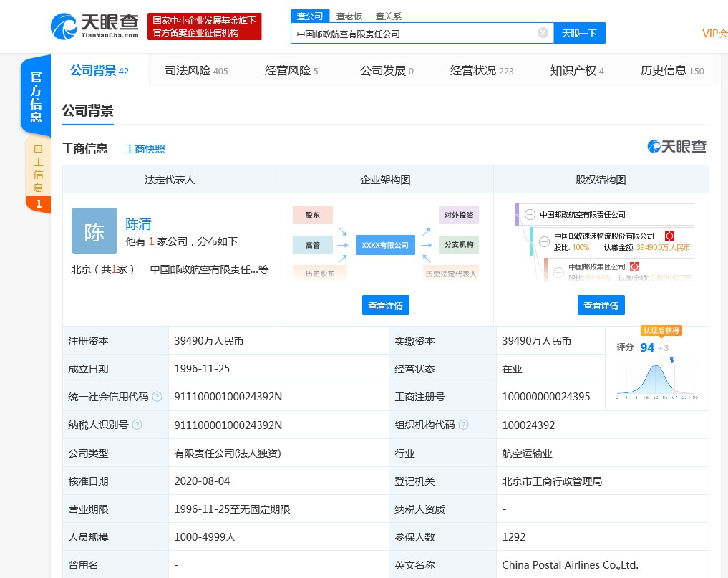The image size is (728, 578).
Task: Open the 经营风险 5 tab
Action: [291, 71]
